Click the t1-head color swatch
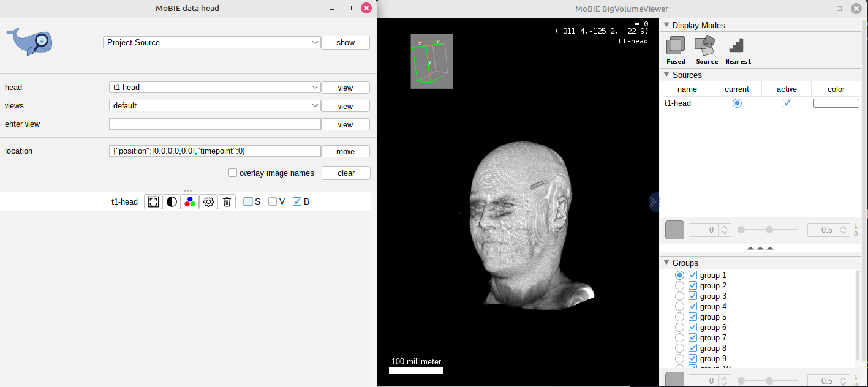 [x=836, y=103]
